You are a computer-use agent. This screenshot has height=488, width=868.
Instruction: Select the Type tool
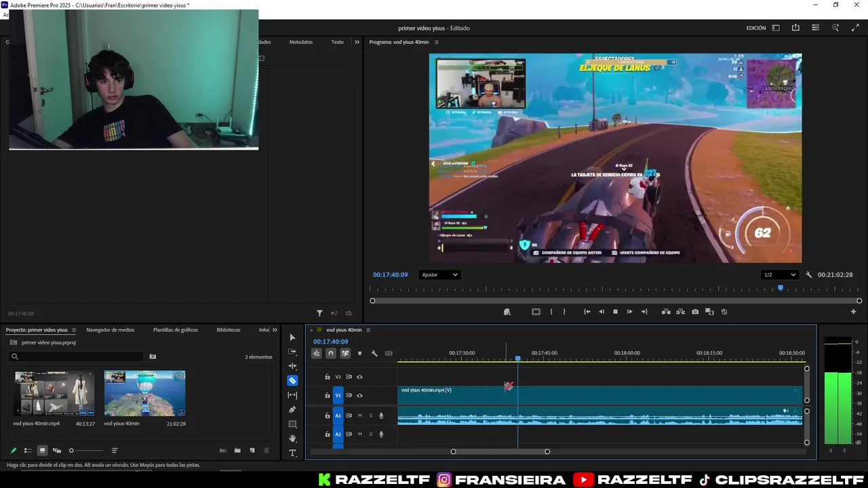[292, 453]
